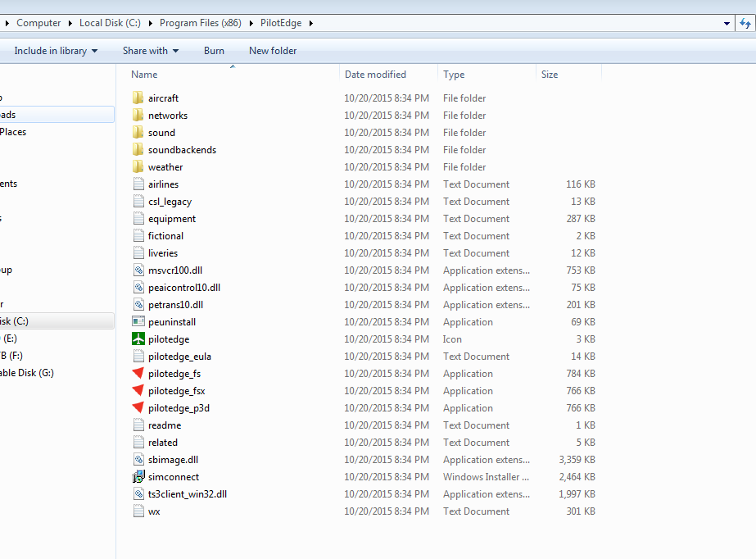Click the readme file name
This screenshot has height=559, width=756.
[165, 425]
